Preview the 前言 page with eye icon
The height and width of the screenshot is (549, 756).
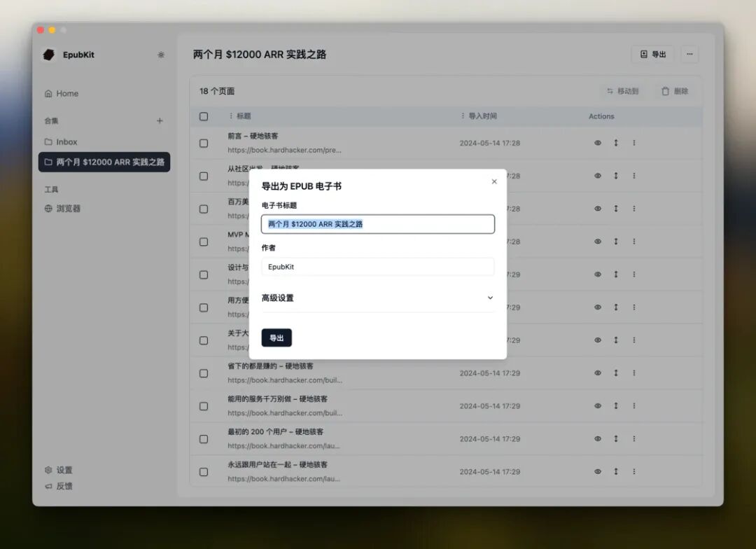598,143
